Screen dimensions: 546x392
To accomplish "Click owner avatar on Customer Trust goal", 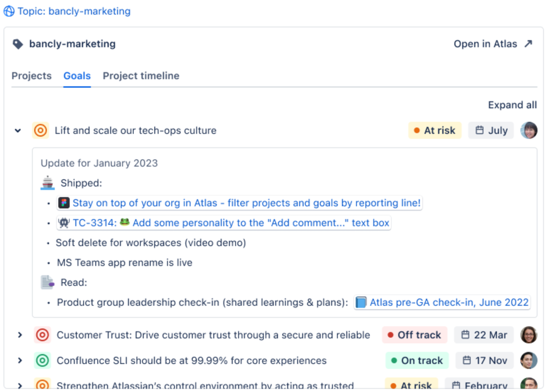I will click(x=529, y=335).
